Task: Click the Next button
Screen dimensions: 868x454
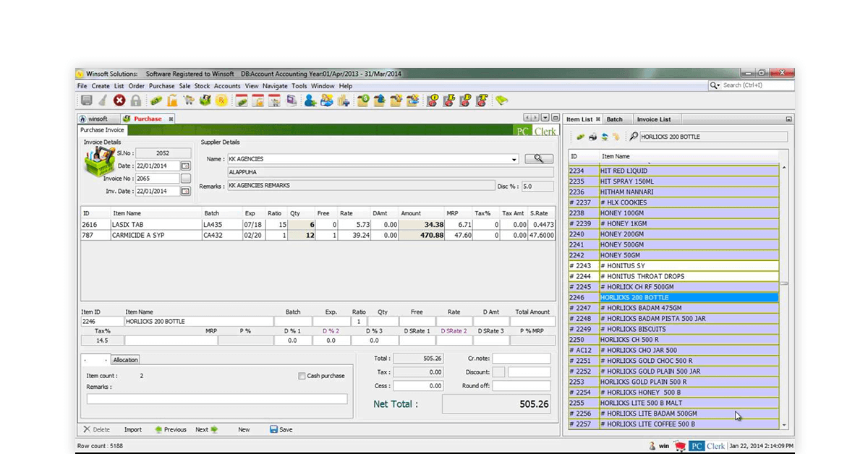Action: [207, 429]
